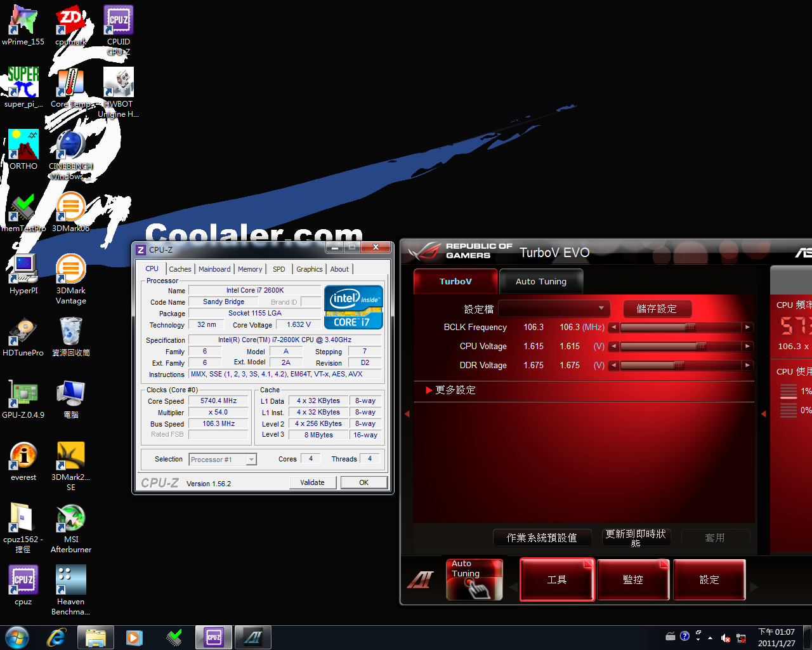812x650 pixels.
Task: Select the HDTunePro desktop shortcut
Action: pos(23,336)
